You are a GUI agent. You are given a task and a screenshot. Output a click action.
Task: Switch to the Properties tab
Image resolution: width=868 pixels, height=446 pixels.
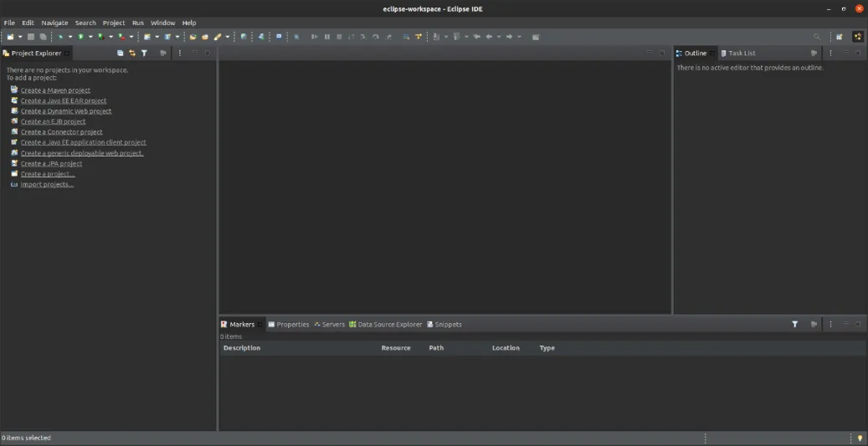click(289, 325)
